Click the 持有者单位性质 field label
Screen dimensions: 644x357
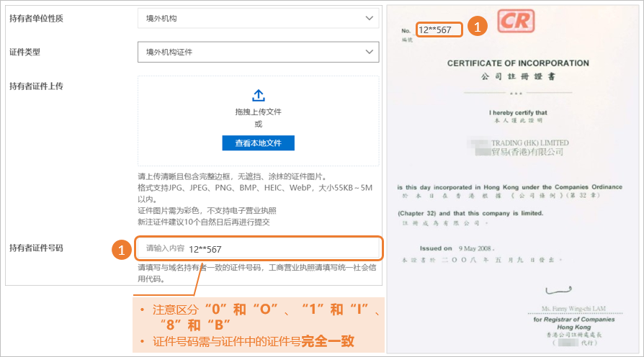36,18
